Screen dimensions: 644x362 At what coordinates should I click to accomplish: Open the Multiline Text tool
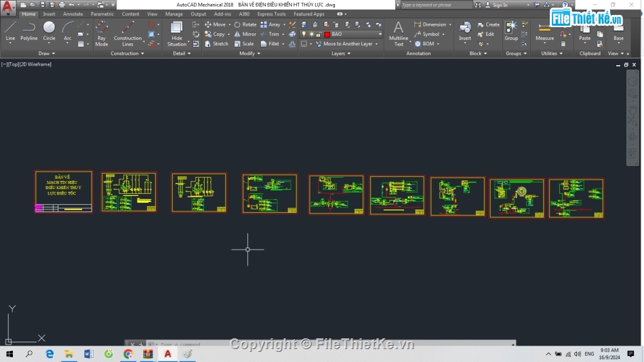point(399,34)
